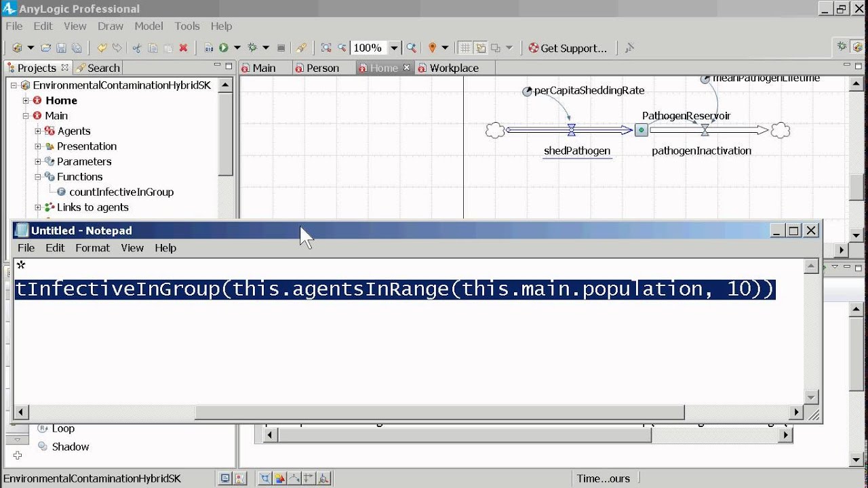
Task: Click the Stop model square icon
Action: coord(281,48)
